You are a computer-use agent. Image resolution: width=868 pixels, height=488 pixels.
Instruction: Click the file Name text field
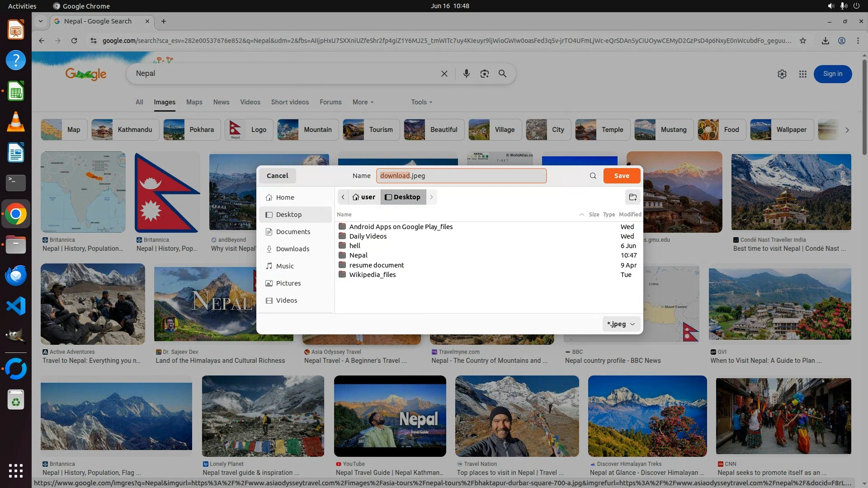pyautogui.click(x=461, y=176)
